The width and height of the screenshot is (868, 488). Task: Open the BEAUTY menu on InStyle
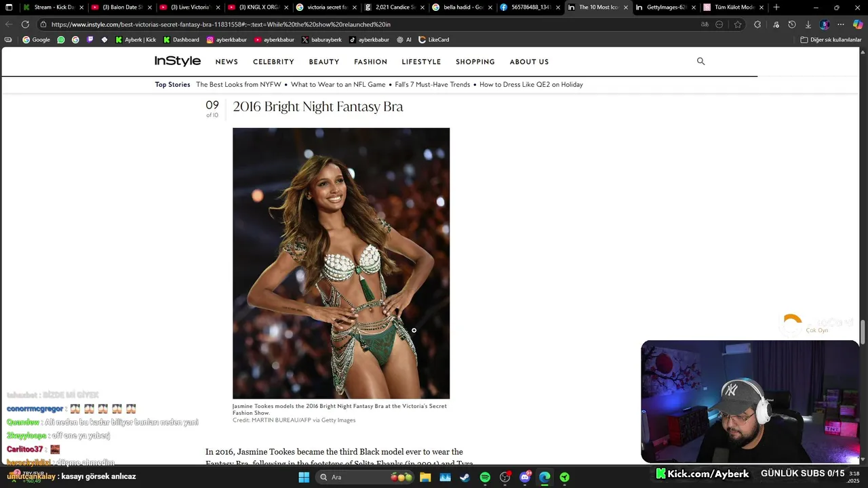pyautogui.click(x=324, y=62)
